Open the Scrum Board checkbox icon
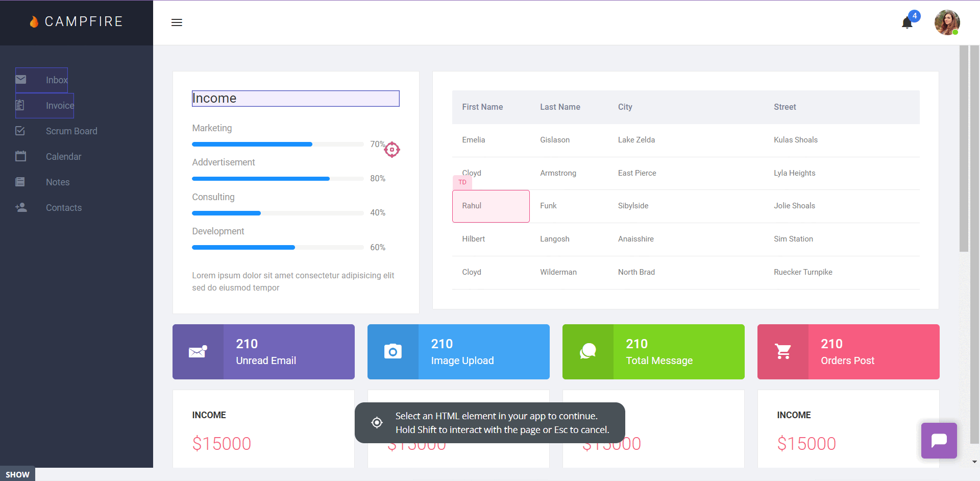Viewport: 980px width, 481px height. [20, 131]
